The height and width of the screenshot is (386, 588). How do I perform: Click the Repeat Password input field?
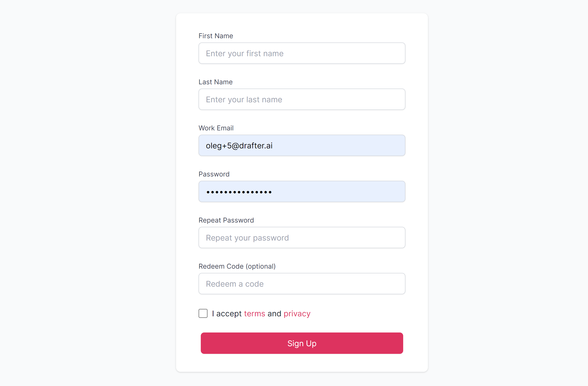pos(302,238)
